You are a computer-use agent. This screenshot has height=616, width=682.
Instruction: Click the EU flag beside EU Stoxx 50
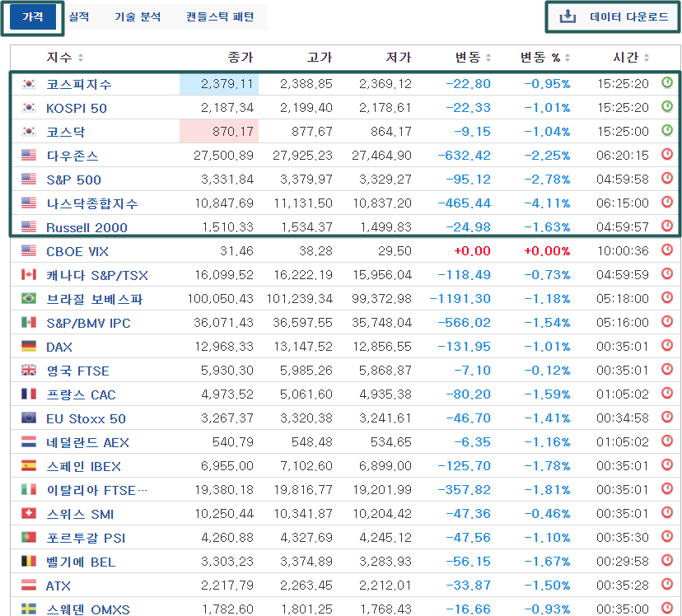click(x=29, y=418)
